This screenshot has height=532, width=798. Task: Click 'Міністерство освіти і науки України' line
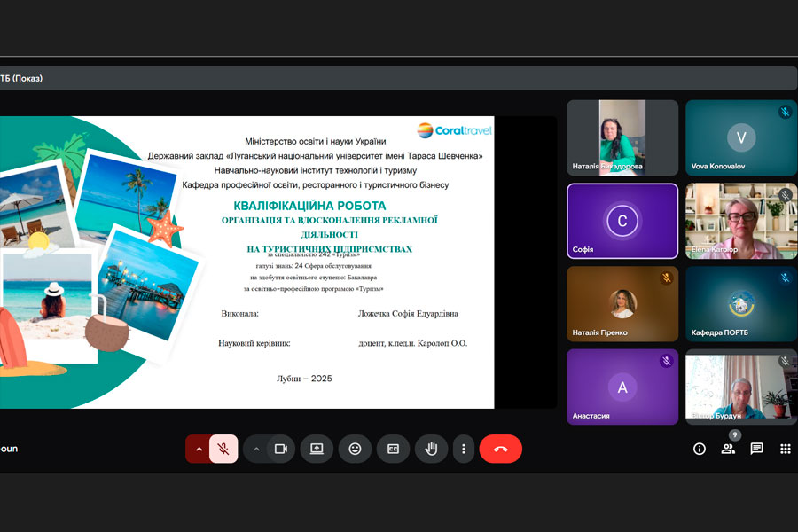coord(316,141)
